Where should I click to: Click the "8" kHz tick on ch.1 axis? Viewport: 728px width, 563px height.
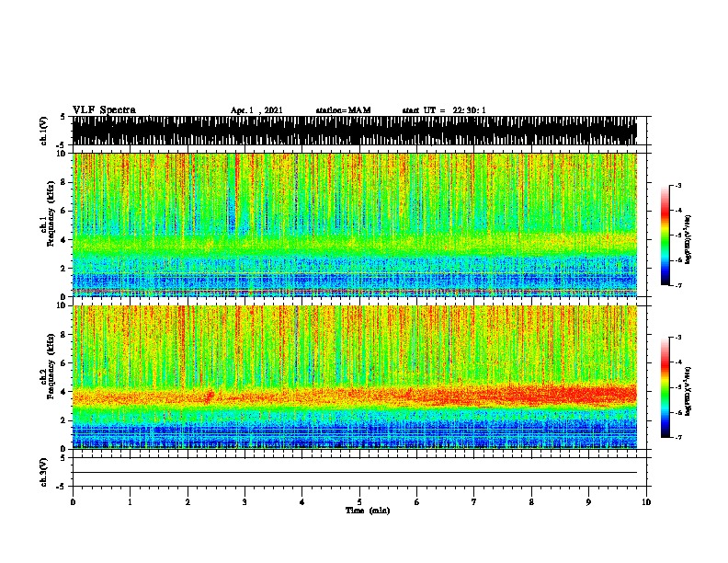pos(64,182)
